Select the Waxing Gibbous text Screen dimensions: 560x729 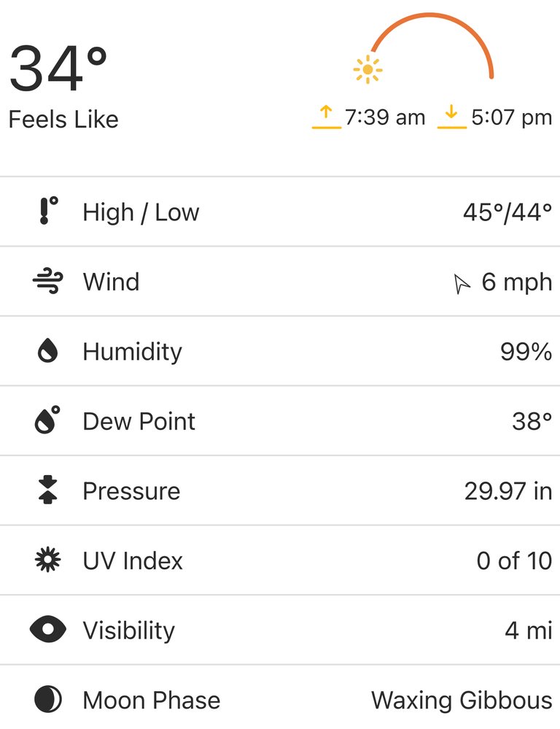462,700
